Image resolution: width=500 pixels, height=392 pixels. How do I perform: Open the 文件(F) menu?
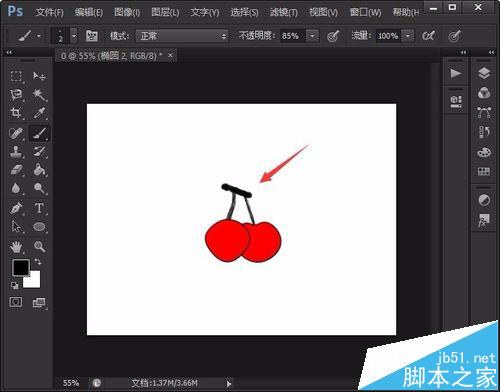click(x=49, y=13)
